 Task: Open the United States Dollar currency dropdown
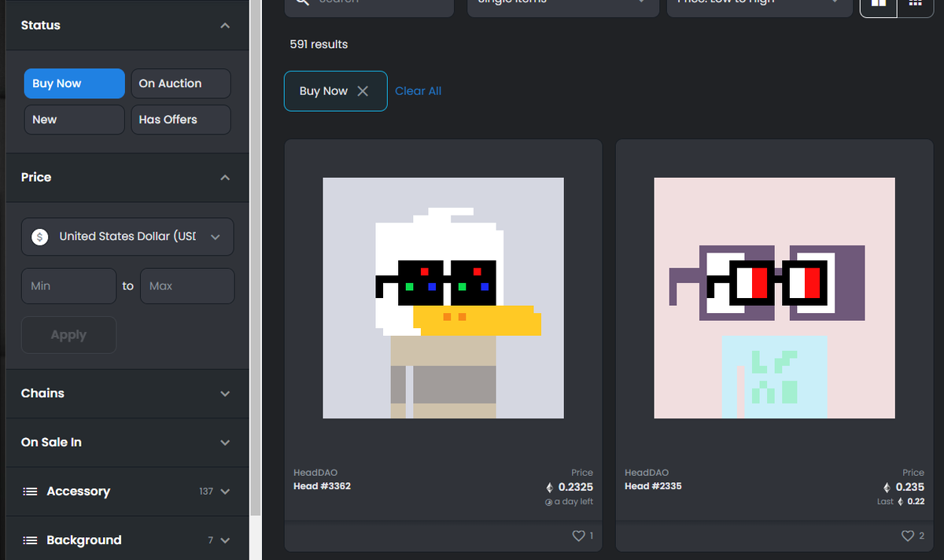coord(127,237)
